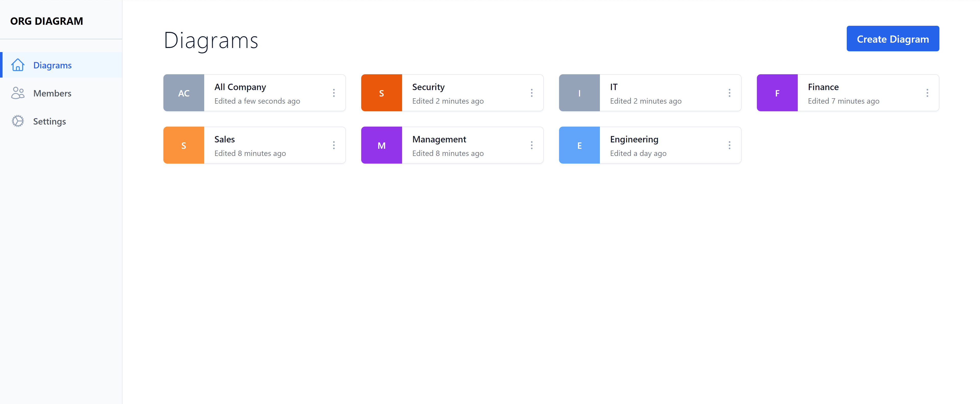Select the Diagrams home icon in sidebar

(18, 65)
